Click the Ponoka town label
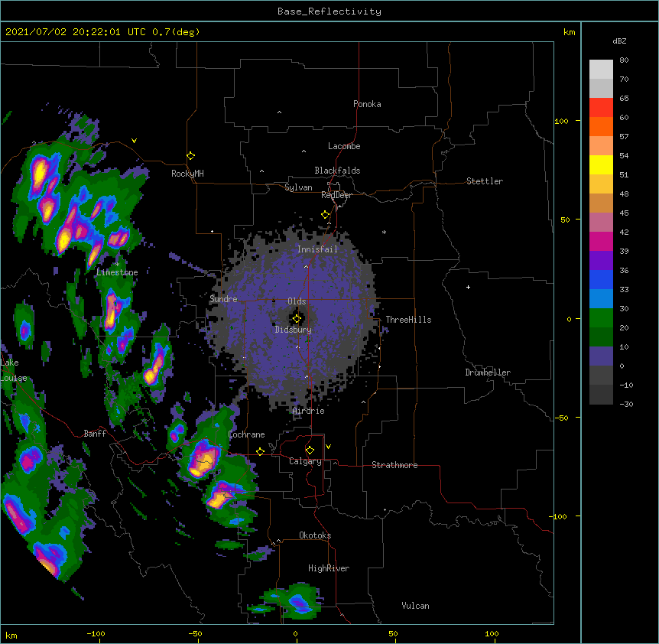 [367, 104]
